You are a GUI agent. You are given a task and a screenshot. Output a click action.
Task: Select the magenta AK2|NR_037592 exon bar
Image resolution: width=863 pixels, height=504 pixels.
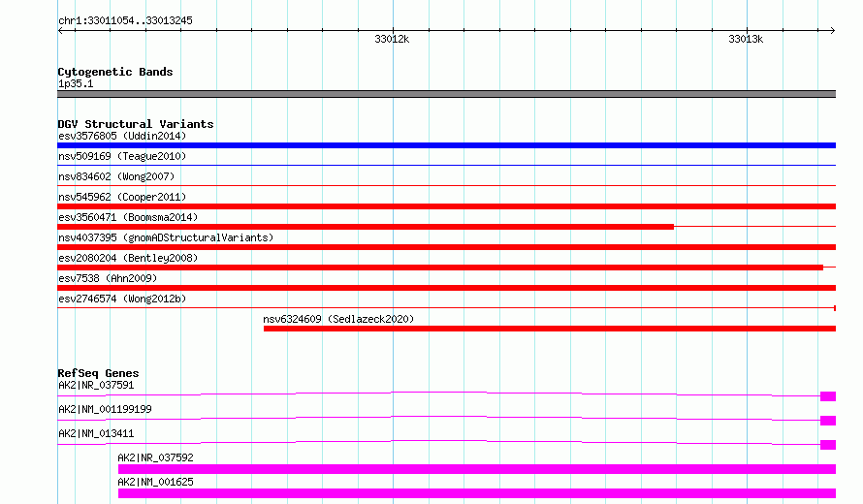coord(477,469)
